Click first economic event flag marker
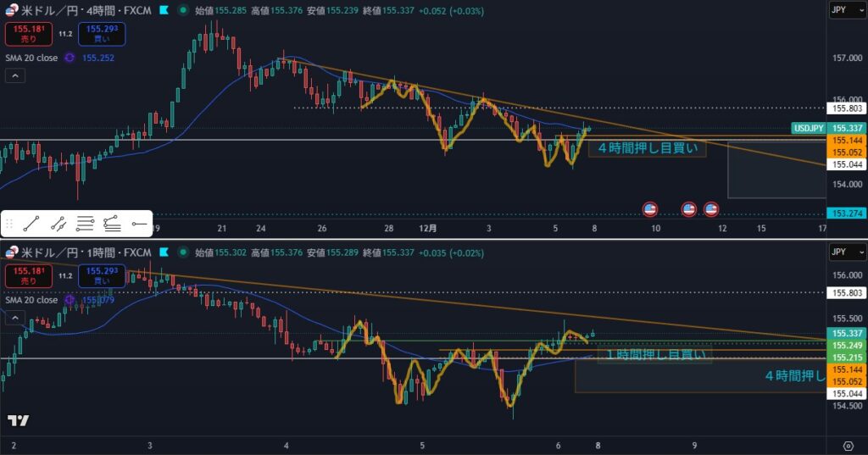Viewport: 868px width, 455px height. click(650, 208)
